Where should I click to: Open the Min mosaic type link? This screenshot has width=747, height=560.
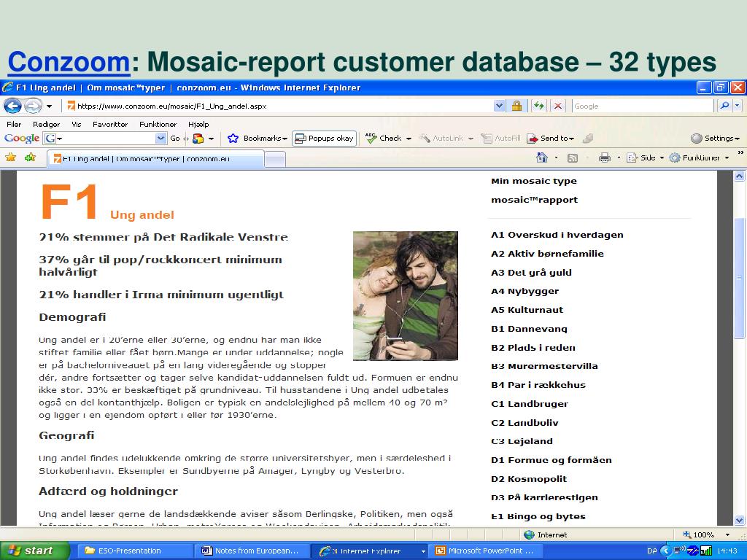[533, 181]
